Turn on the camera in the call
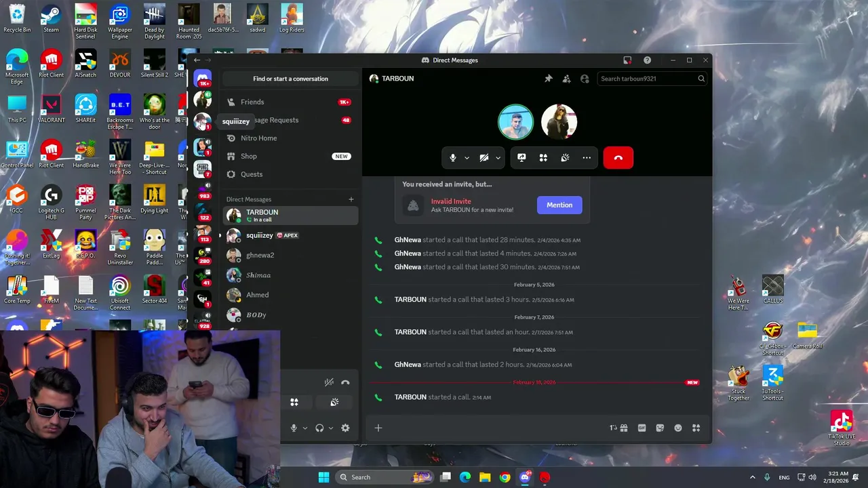 [484, 158]
